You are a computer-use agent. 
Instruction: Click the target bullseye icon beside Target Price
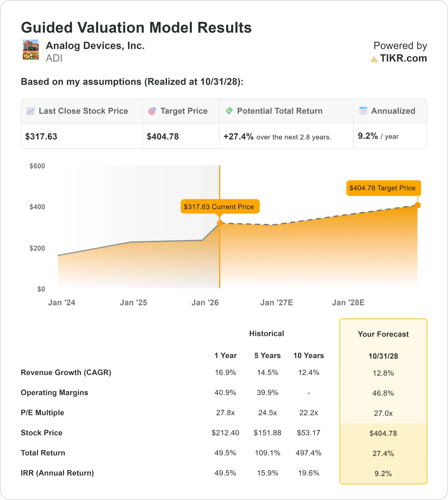coord(152,111)
